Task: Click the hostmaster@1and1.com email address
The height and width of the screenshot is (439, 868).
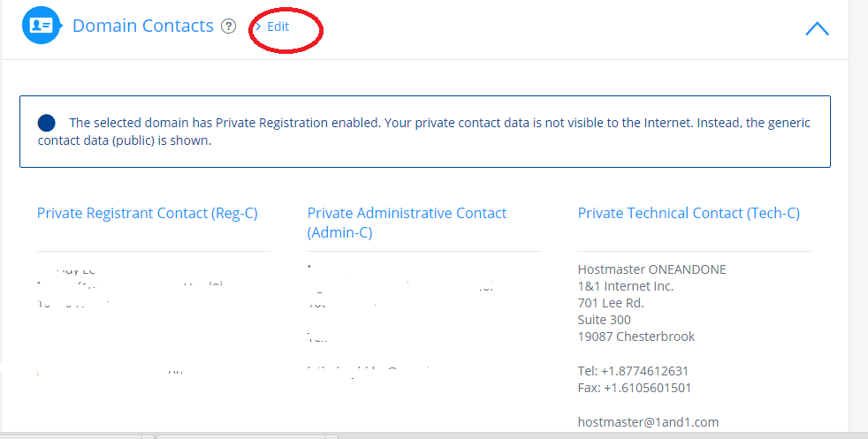Action: click(x=648, y=422)
